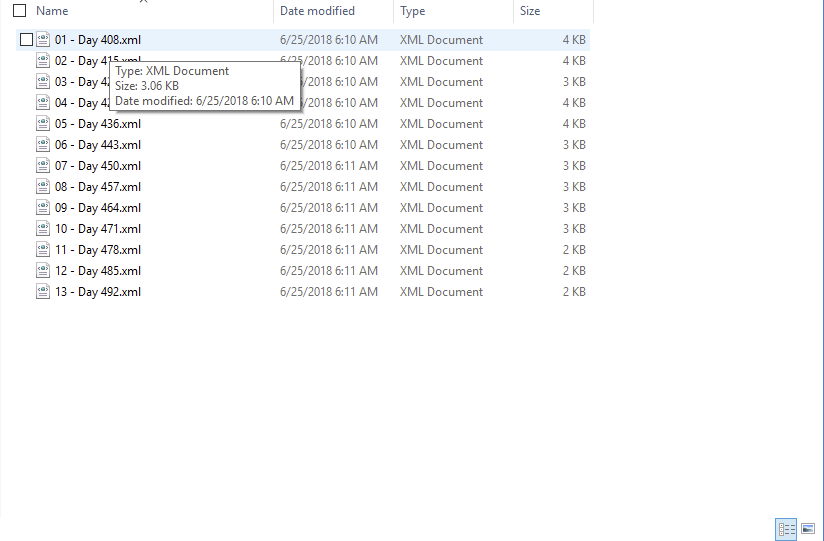Screen dimensions: 824x541
Task: Click the XML Document type of 10 - Day 471.xml
Action: pos(441,229)
